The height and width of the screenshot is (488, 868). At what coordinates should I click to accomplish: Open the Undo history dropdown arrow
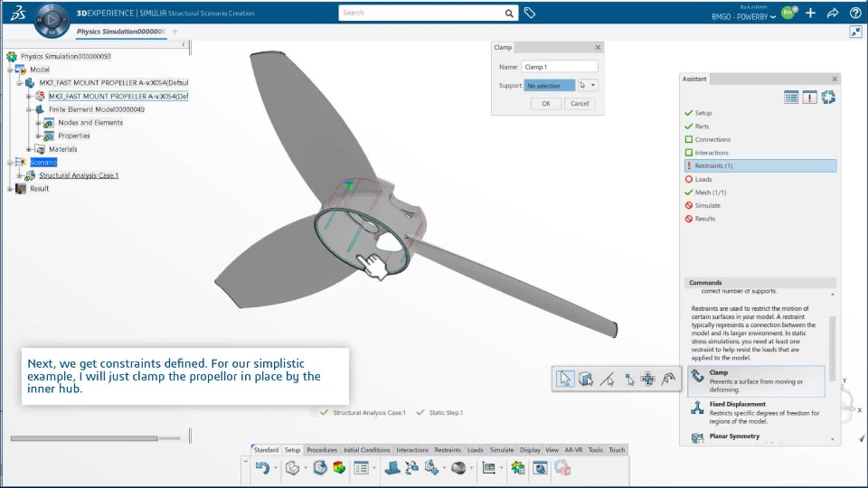275,469
